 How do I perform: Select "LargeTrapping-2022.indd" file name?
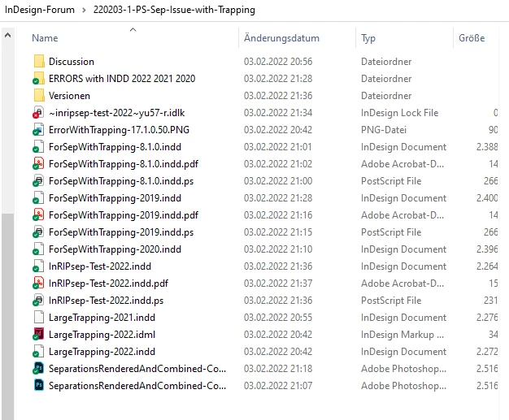coord(102,352)
